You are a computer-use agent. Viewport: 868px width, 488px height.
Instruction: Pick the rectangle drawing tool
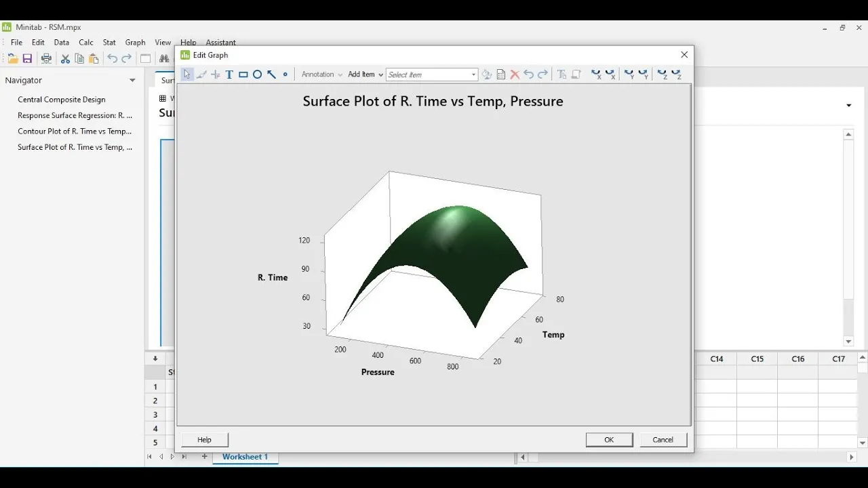tap(243, 75)
